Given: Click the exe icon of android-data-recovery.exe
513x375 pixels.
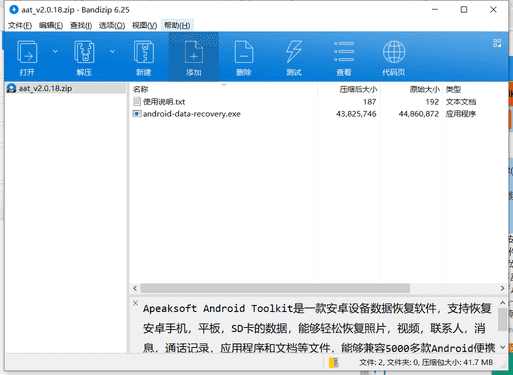Looking at the screenshot, I should pos(137,114).
